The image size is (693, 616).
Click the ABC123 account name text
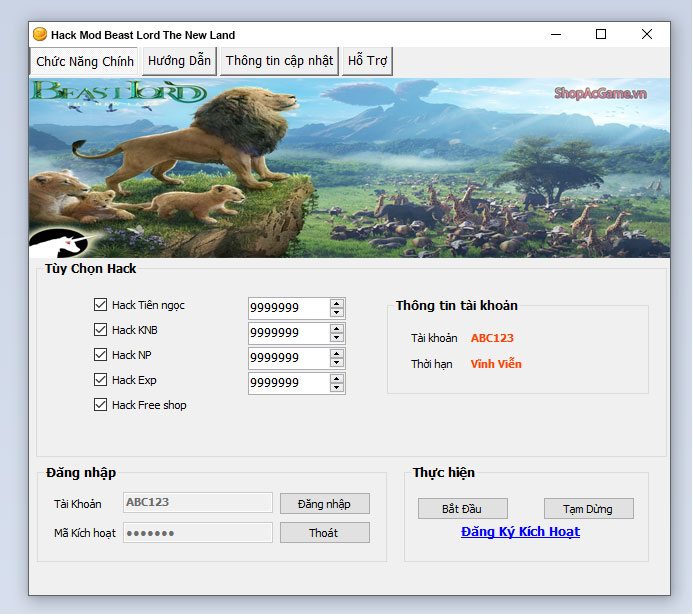(x=492, y=338)
